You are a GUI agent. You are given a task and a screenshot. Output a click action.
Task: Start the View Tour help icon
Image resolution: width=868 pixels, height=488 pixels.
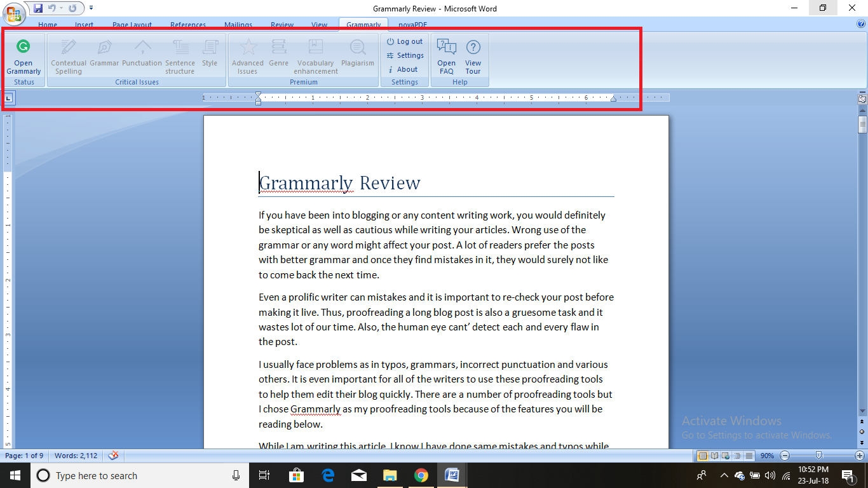click(473, 48)
